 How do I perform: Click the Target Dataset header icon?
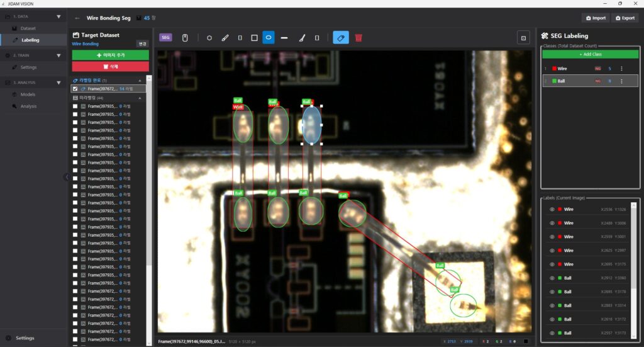75,35
